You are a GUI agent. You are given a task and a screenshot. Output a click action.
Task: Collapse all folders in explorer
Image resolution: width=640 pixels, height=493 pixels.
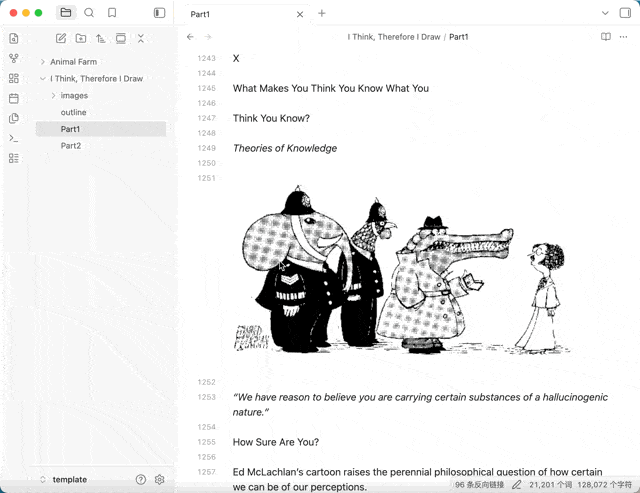coord(141,38)
